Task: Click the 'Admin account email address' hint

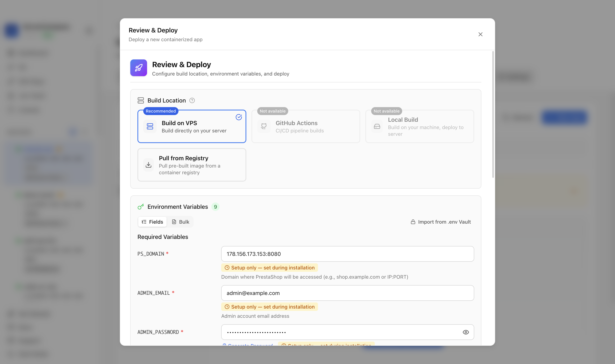Action: click(x=255, y=316)
